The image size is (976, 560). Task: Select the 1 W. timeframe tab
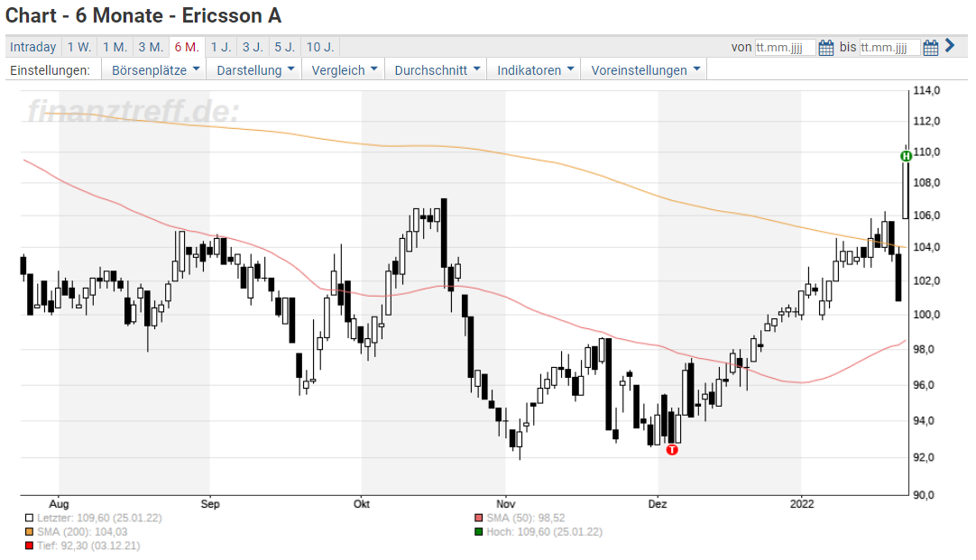(x=79, y=47)
